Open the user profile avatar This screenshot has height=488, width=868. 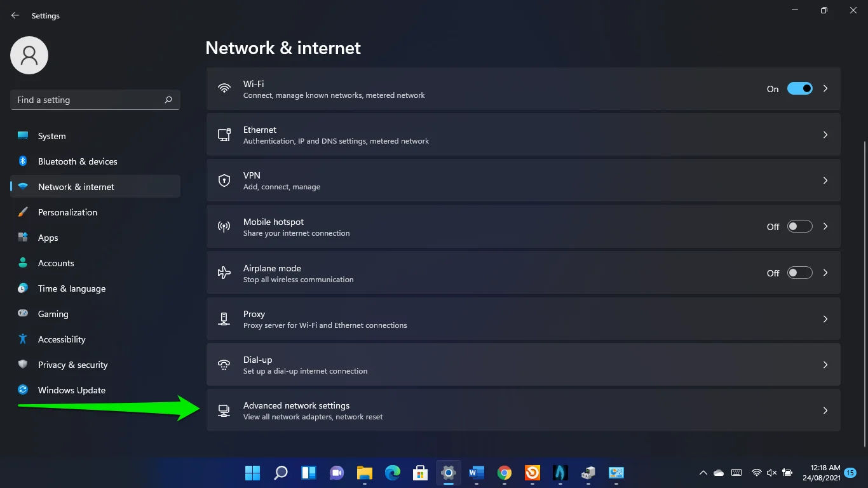(x=29, y=55)
